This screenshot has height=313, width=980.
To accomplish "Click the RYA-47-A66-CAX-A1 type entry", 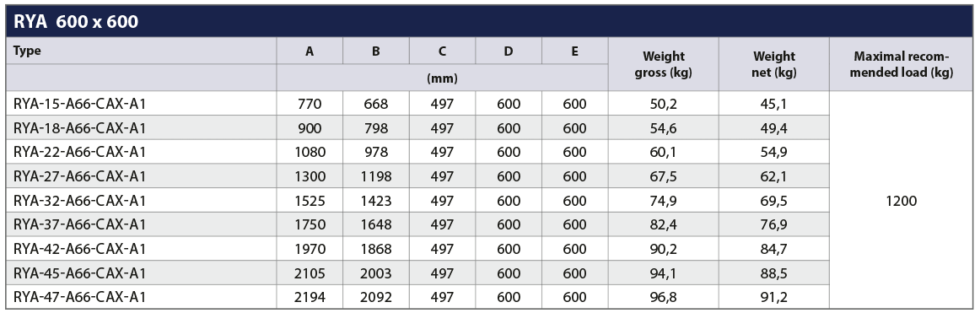I will (79, 297).
